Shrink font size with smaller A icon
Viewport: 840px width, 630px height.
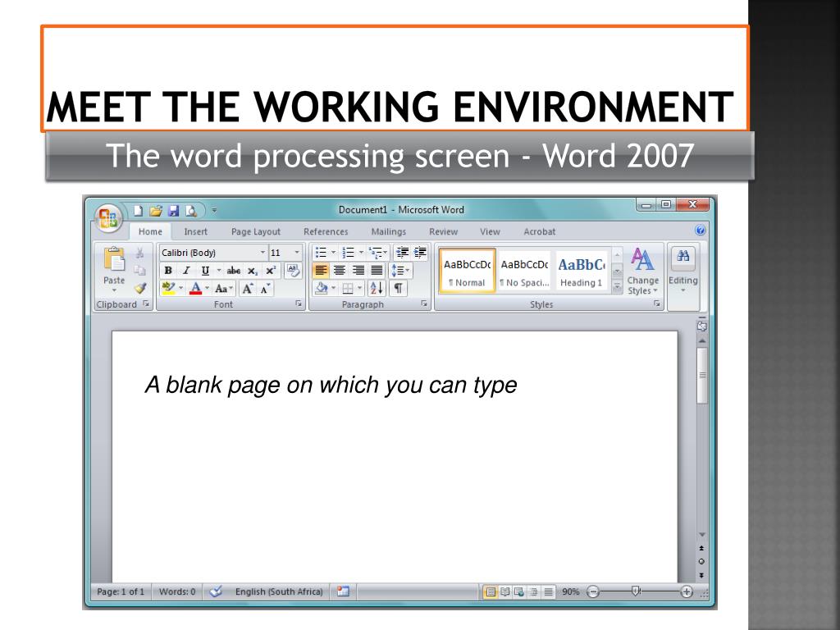[265, 289]
